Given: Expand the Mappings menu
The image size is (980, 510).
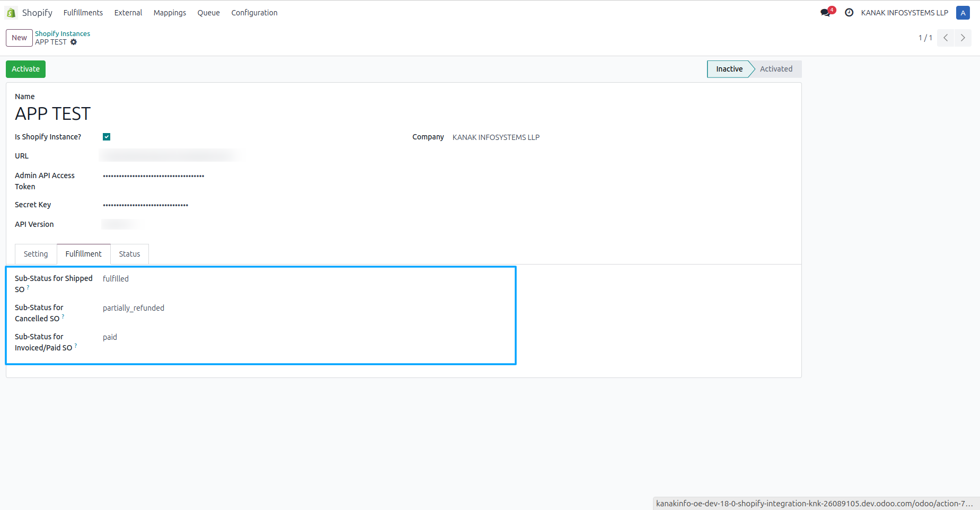Looking at the screenshot, I should point(170,13).
